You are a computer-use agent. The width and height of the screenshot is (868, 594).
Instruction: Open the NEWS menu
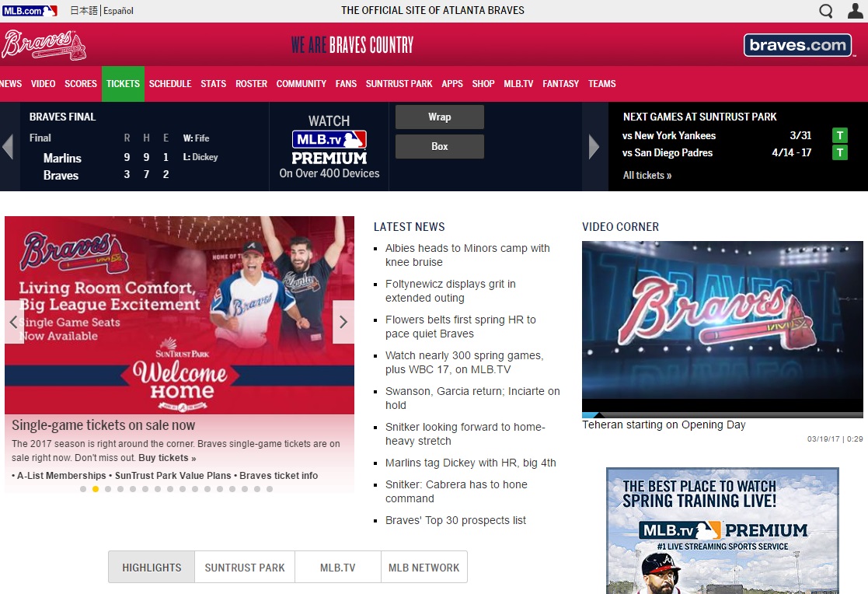coord(11,84)
